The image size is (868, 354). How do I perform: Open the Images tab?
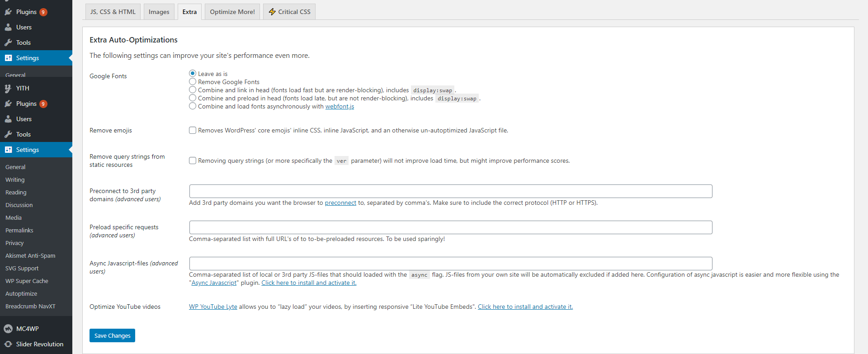tap(159, 12)
